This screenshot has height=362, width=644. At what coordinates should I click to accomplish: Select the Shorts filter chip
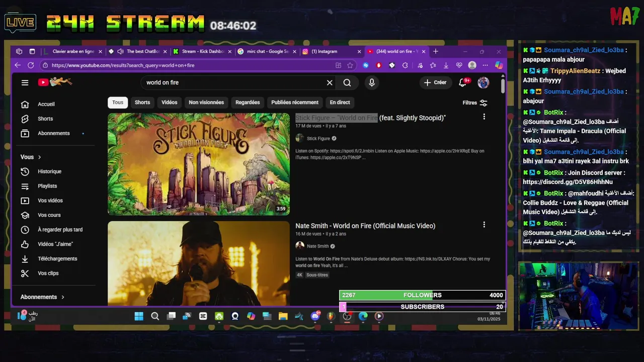click(142, 103)
